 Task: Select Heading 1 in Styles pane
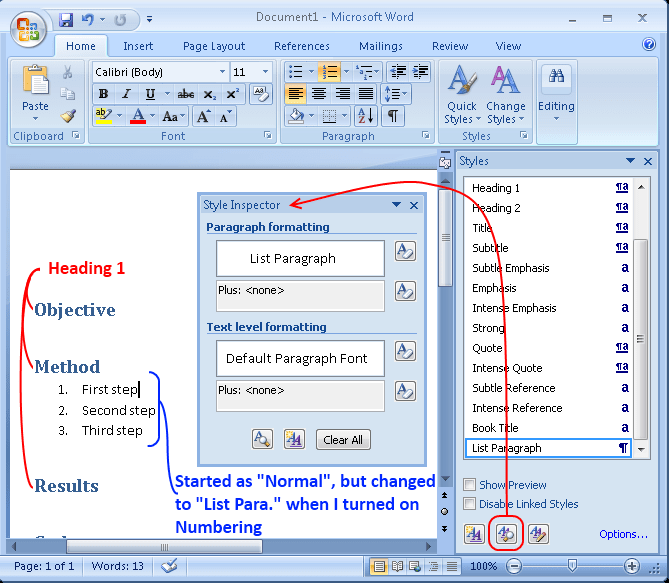pos(550,188)
